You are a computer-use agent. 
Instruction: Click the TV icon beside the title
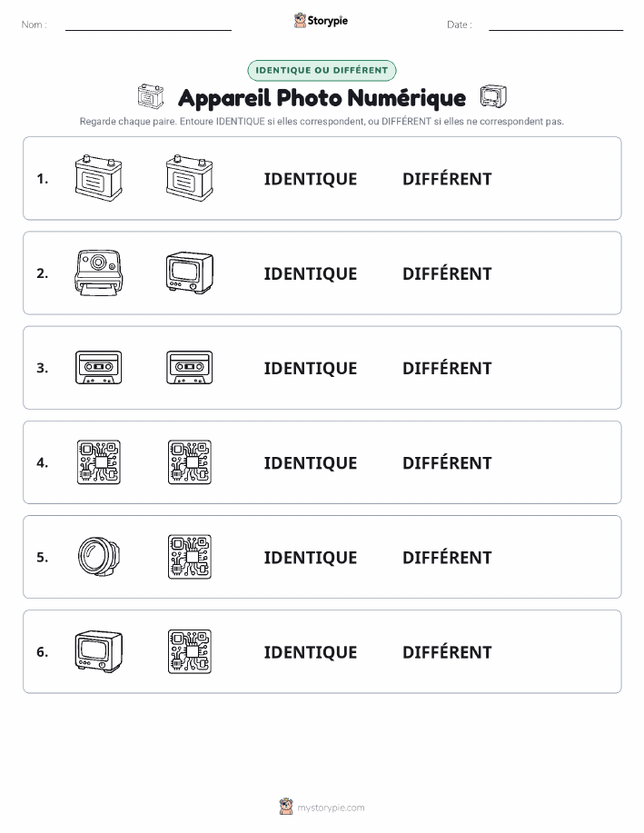(493, 96)
